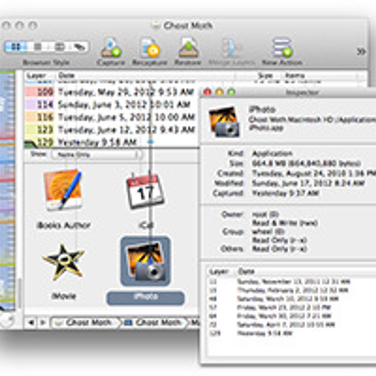The height and width of the screenshot is (376, 376).
Task: Select Inspector layer 72, April 7, 2012
Action: [291, 325]
